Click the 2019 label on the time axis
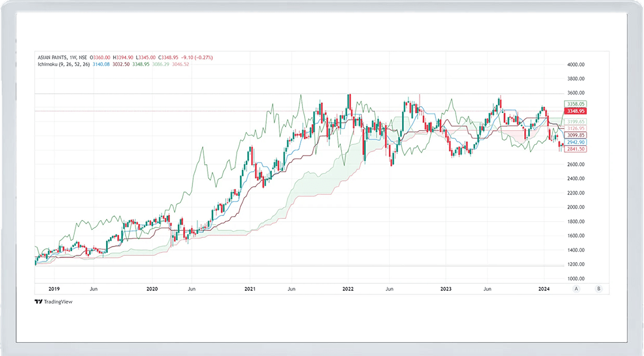The width and height of the screenshot is (644, 356). [x=54, y=288]
